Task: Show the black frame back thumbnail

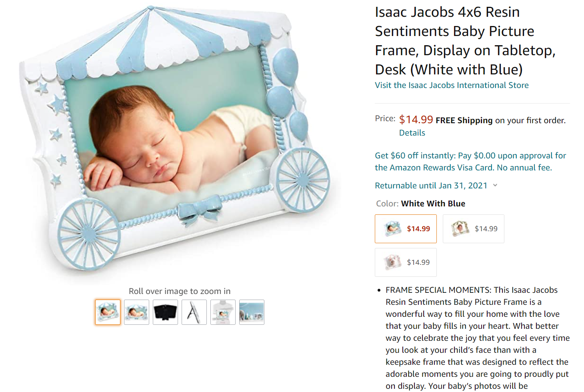Action: click(165, 312)
